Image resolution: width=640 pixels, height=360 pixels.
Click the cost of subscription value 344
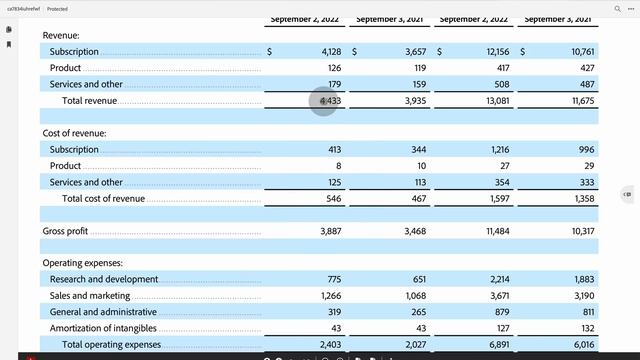point(419,150)
